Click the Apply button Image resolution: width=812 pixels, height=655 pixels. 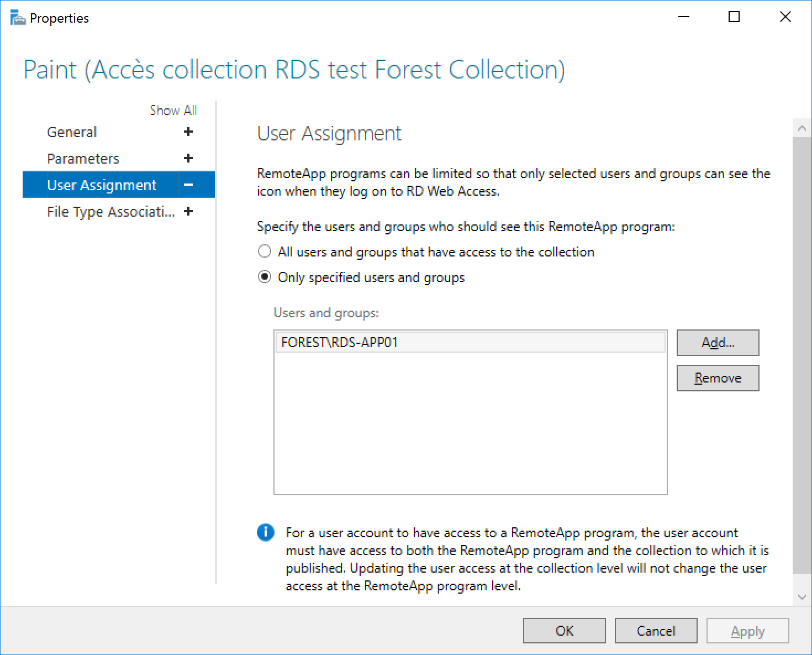[748, 631]
